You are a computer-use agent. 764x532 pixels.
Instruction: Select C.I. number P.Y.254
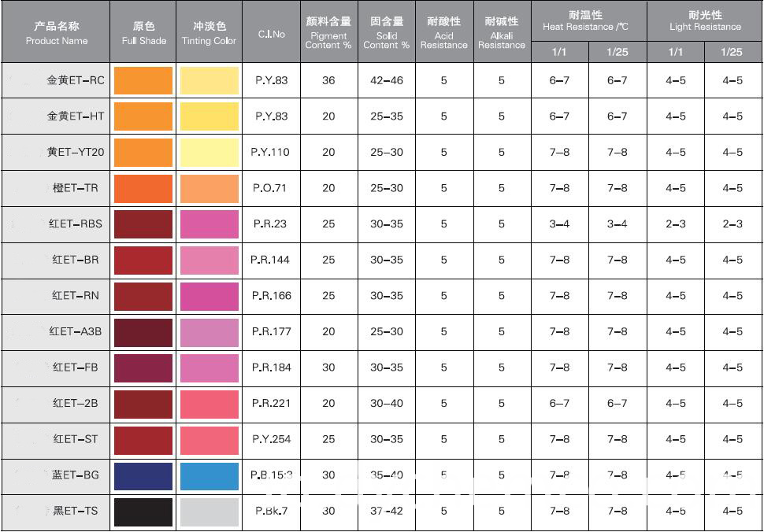click(x=272, y=439)
